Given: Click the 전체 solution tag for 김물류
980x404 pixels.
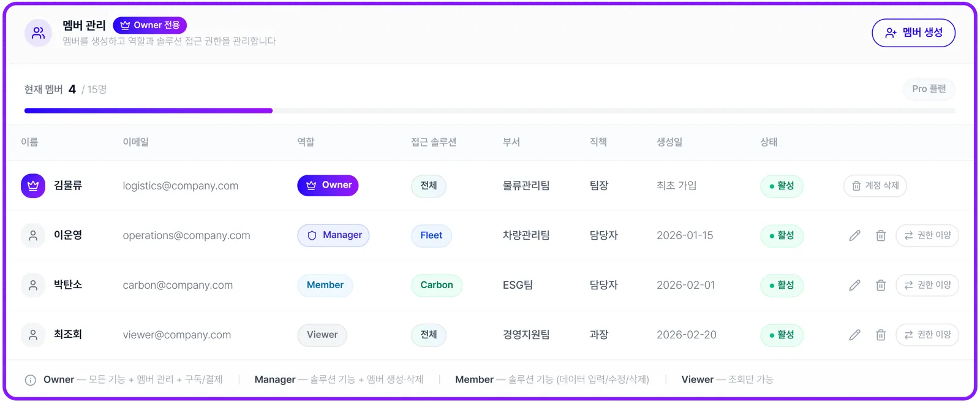Looking at the screenshot, I should click(x=429, y=186).
